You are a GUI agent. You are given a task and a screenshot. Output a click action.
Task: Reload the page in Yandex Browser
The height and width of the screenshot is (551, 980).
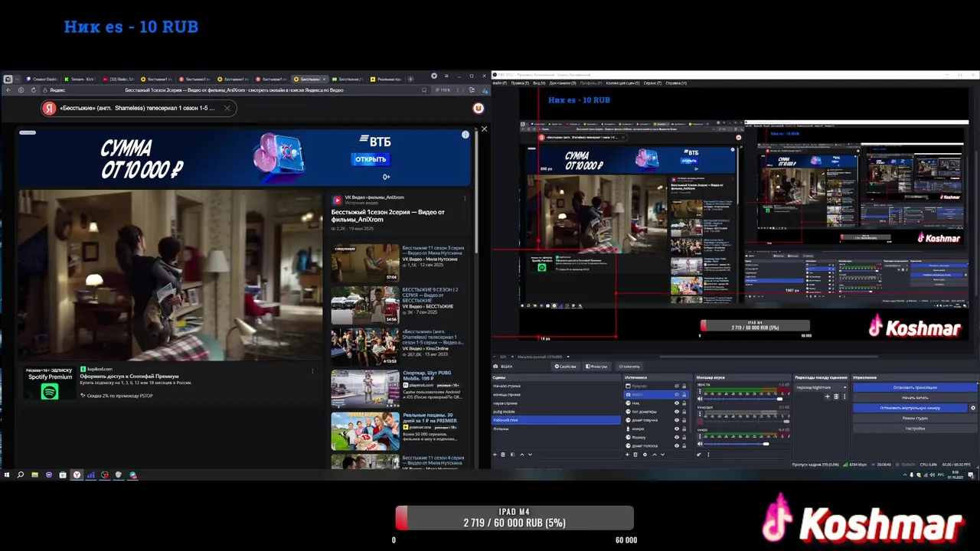pos(33,90)
